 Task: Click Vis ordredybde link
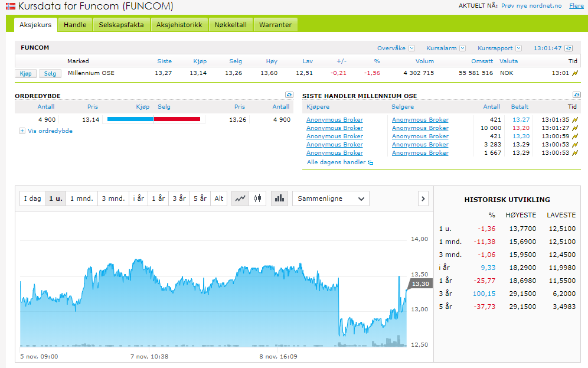[50, 131]
